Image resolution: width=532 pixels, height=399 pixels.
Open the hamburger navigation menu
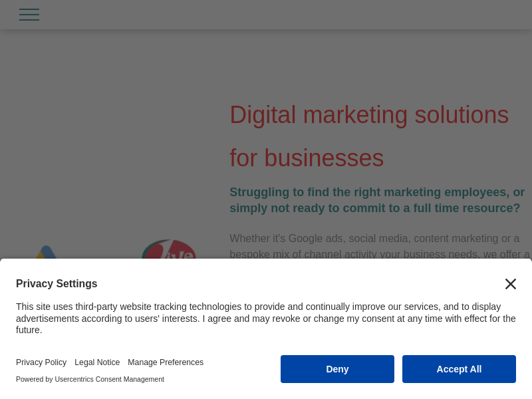pos(29,15)
